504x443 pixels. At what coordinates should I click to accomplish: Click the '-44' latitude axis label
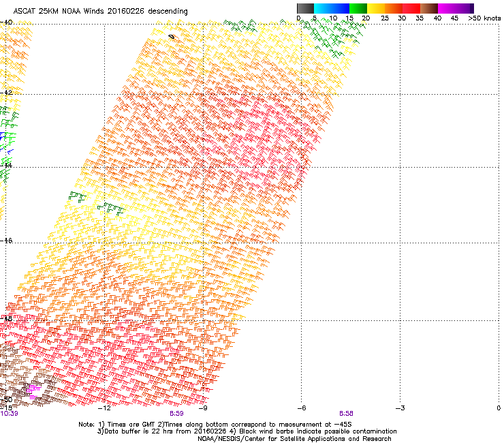[6, 166]
